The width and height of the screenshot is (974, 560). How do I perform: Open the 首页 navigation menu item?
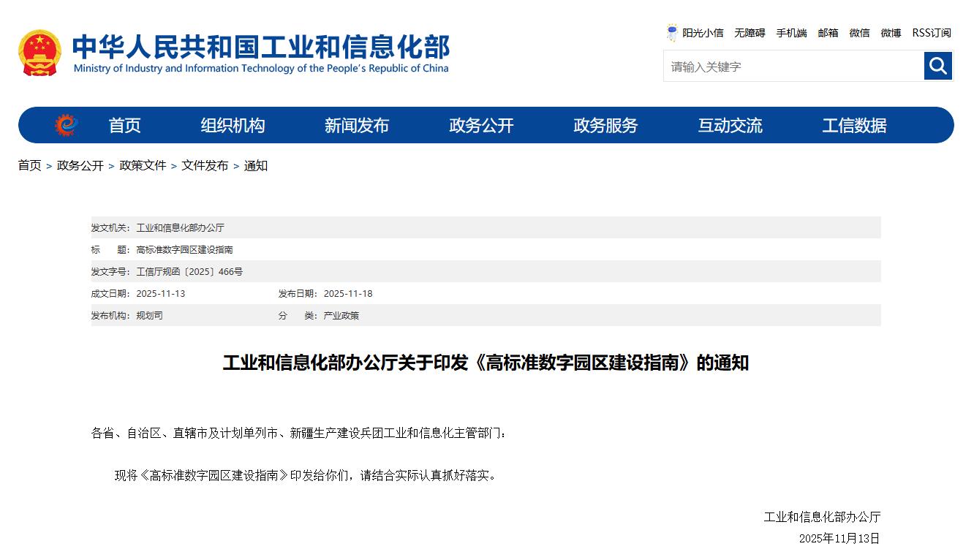tap(124, 126)
